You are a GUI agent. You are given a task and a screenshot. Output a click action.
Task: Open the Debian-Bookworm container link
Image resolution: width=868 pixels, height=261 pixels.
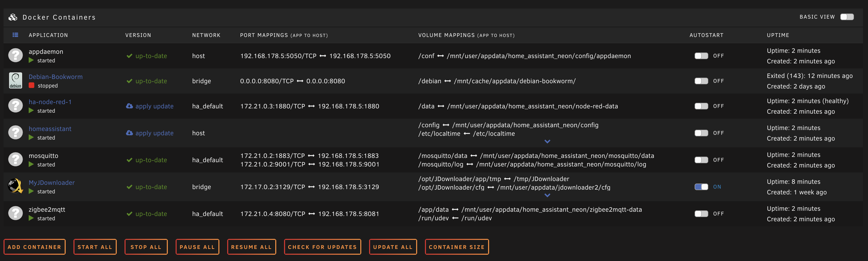56,76
